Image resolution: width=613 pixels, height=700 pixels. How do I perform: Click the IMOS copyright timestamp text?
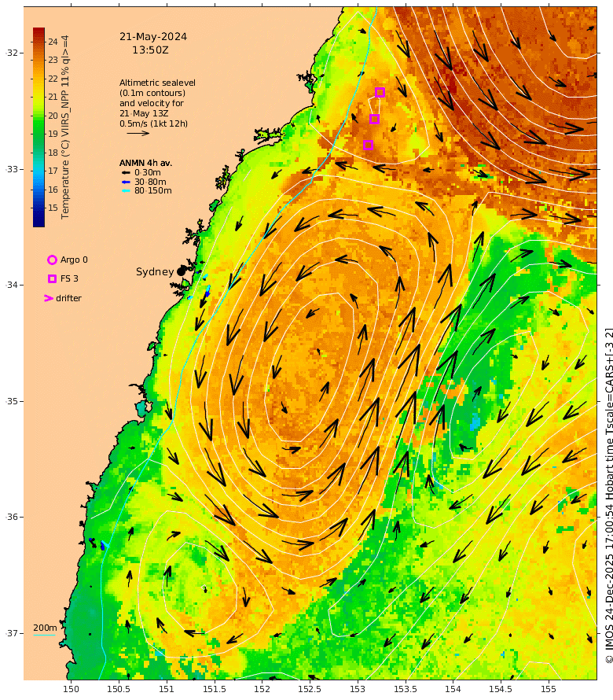coord(608,496)
